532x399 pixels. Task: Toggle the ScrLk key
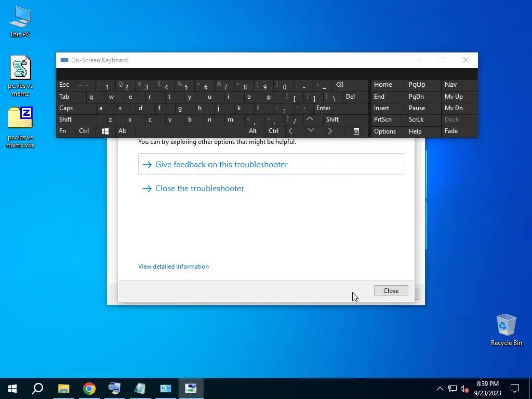(423, 119)
